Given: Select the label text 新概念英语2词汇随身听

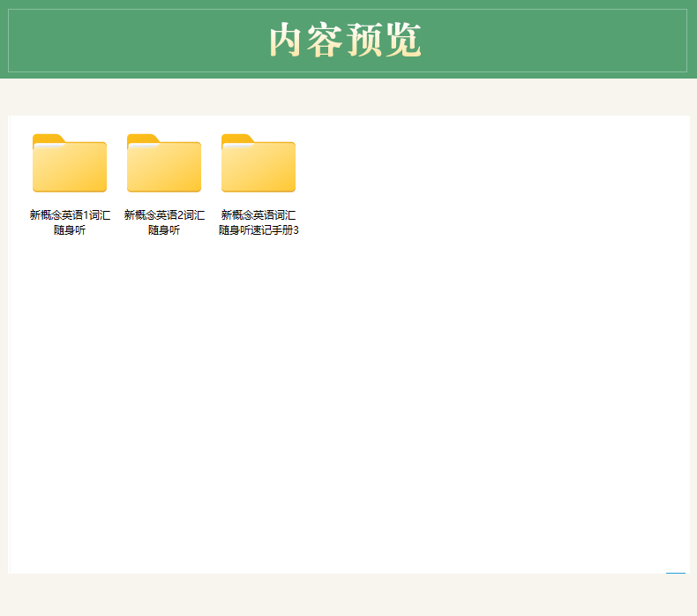Looking at the screenshot, I should pos(164,222).
